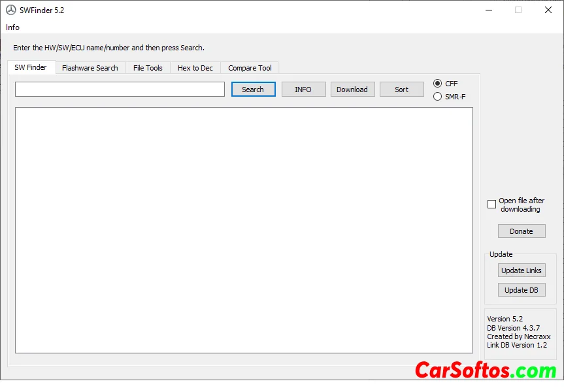
Task: Switch to the SW Finder tab
Action: tap(31, 67)
